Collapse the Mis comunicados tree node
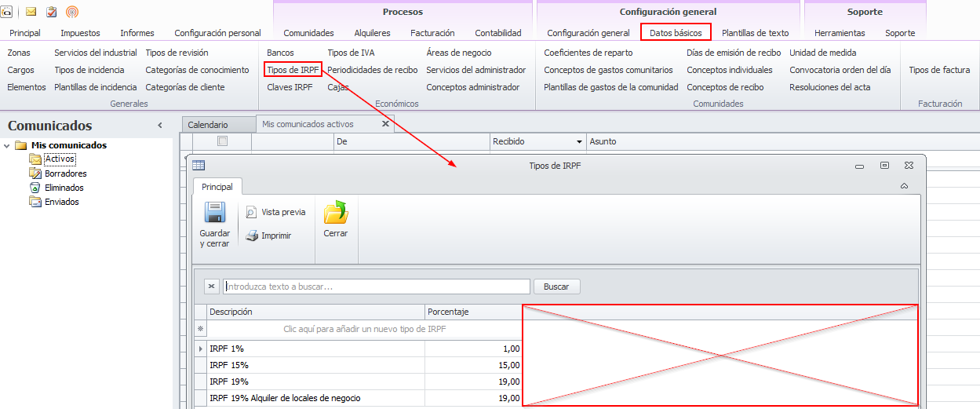Screen dimensions: 980x409 point(6,145)
